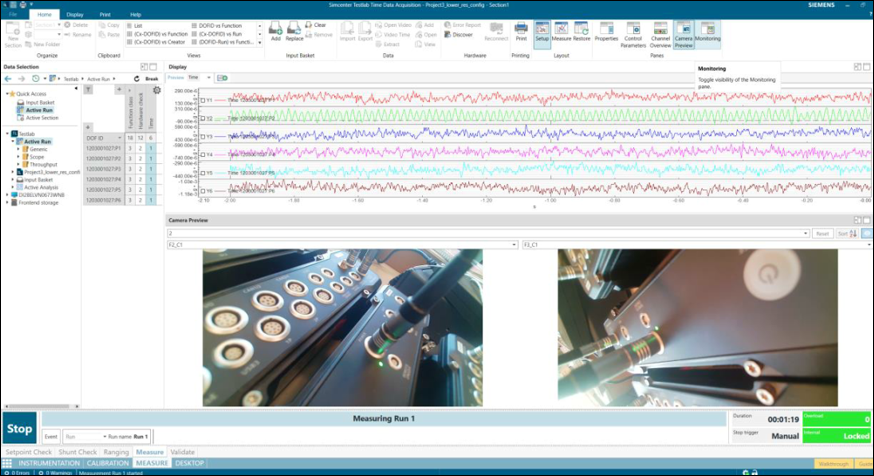The image size is (874, 476).
Task: Open the Run event type dropdown
Action: [104, 436]
